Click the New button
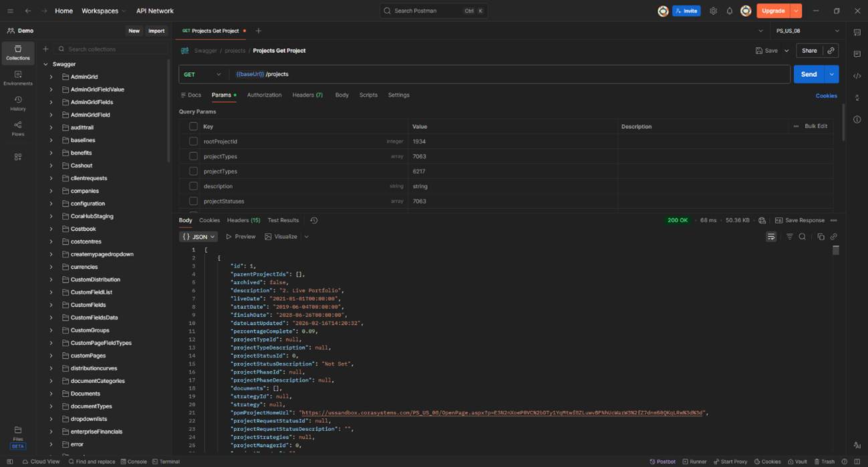Image resolution: width=868 pixels, height=467 pixels. [x=134, y=31]
